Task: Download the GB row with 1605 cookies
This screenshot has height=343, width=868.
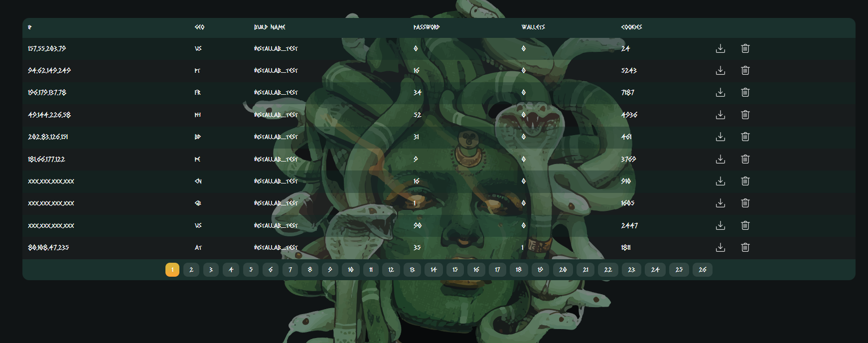Action: (x=721, y=203)
